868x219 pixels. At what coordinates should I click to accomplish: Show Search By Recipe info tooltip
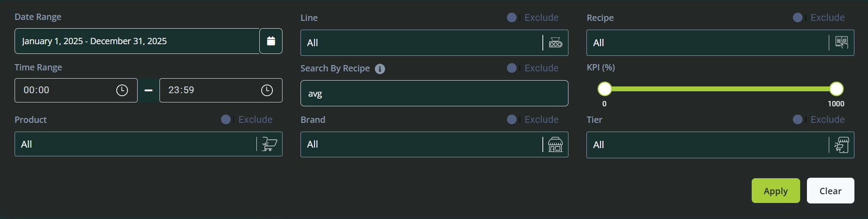380,69
